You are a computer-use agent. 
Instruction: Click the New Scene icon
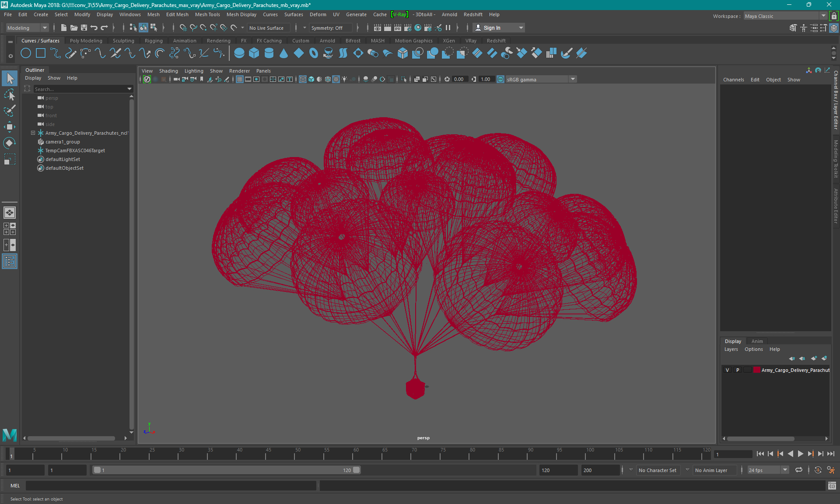click(x=64, y=28)
